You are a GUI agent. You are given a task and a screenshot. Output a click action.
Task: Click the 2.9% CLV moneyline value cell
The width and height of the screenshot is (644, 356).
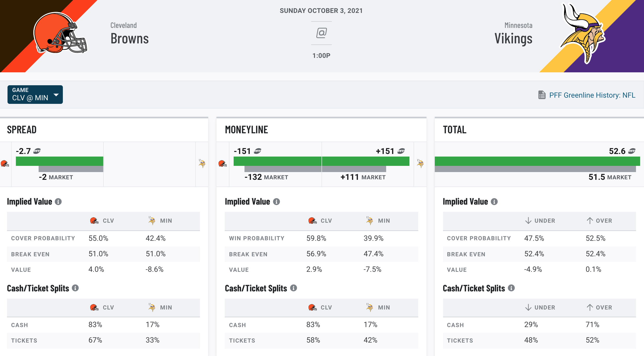[x=314, y=269]
